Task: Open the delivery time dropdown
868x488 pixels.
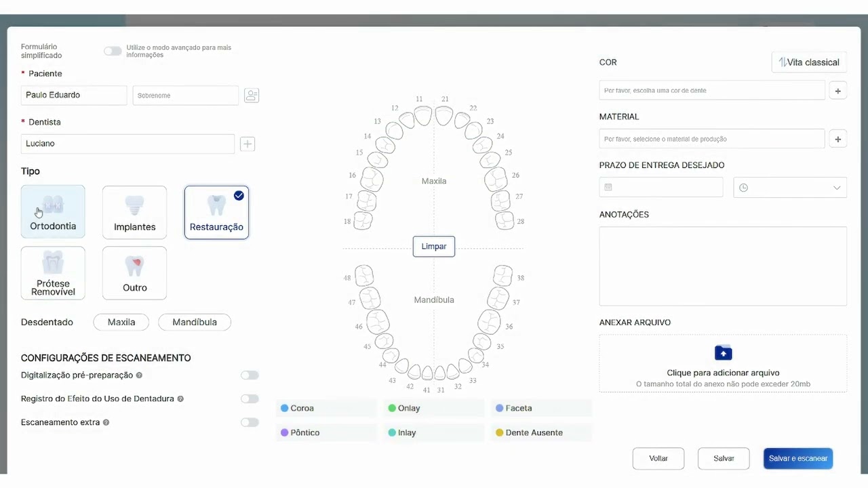Action: (x=790, y=188)
